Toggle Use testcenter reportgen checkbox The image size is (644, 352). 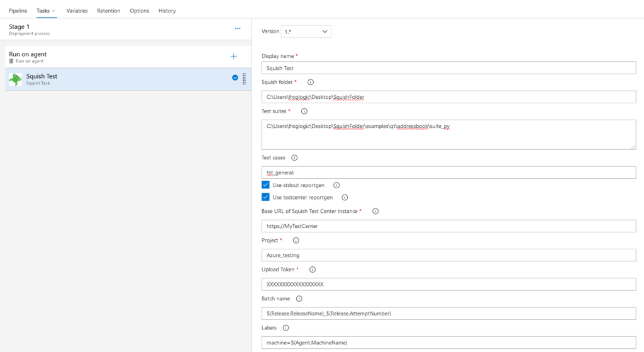coord(265,197)
